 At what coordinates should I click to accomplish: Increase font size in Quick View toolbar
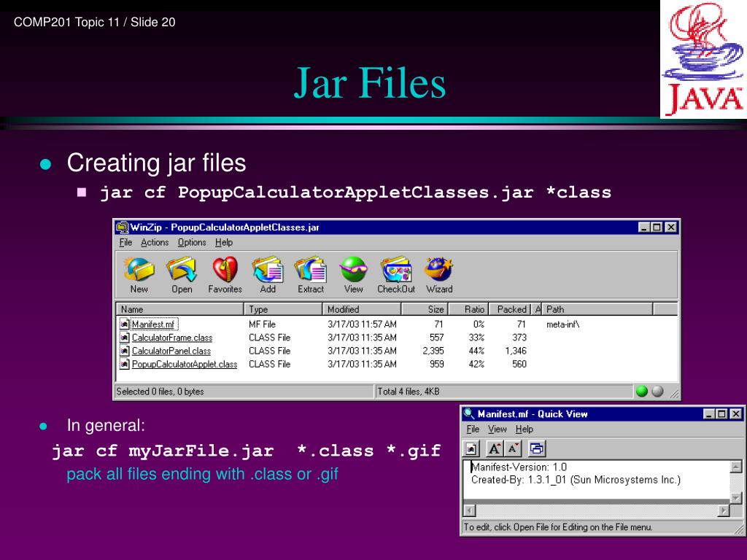pos(495,448)
